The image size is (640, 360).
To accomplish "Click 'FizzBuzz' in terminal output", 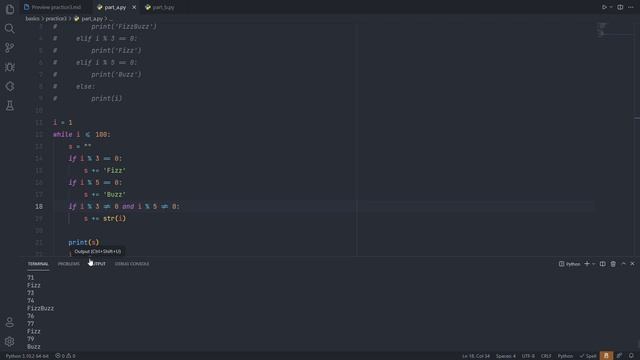I will click(40, 308).
